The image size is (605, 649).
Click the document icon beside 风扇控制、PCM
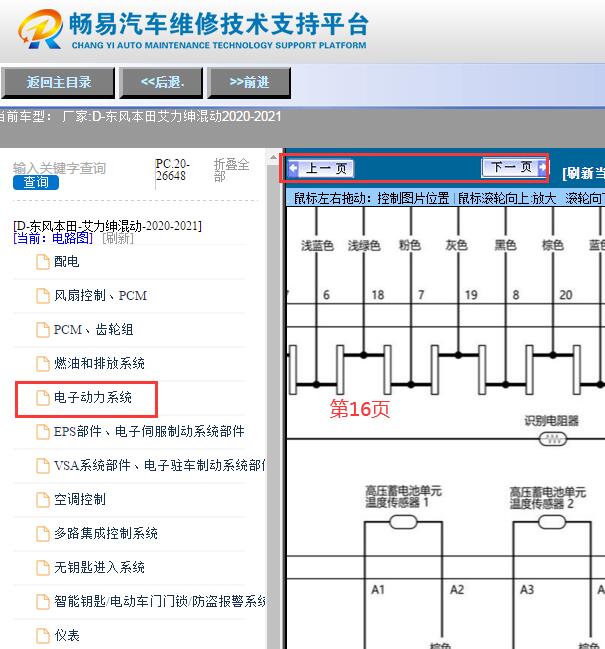[x=43, y=296]
